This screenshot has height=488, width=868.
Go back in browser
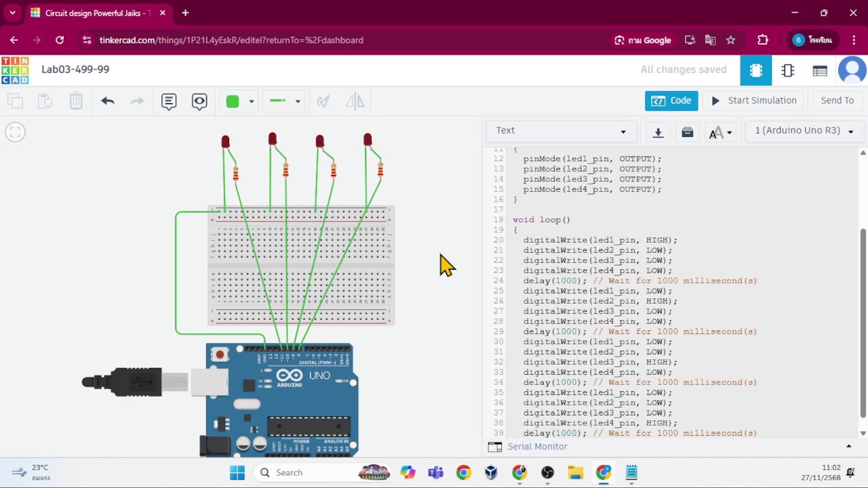(x=14, y=40)
